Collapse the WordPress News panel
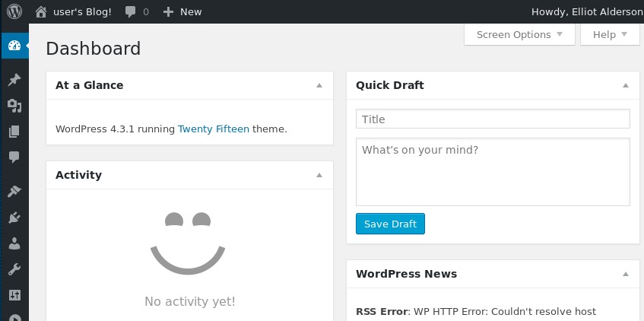Image resolution: width=644 pixels, height=321 pixels. (x=626, y=274)
